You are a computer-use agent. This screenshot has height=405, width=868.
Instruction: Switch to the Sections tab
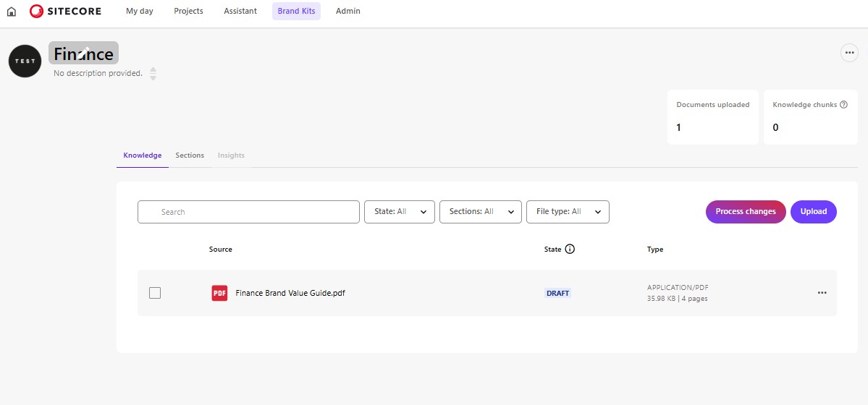[x=190, y=155]
